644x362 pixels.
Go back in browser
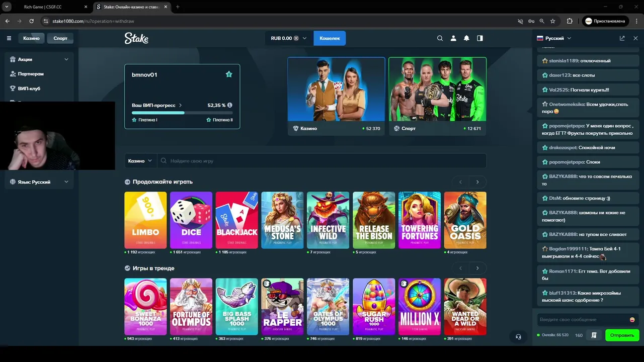[x=7, y=21]
